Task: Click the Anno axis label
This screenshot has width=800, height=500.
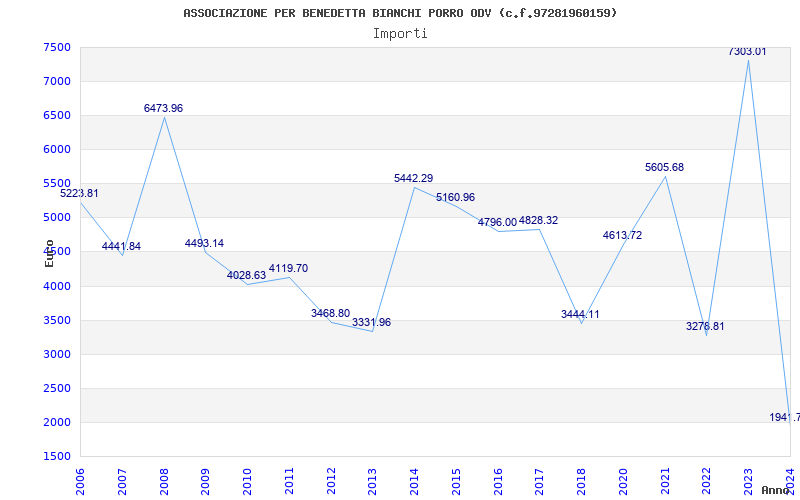Action: click(x=776, y=490)
